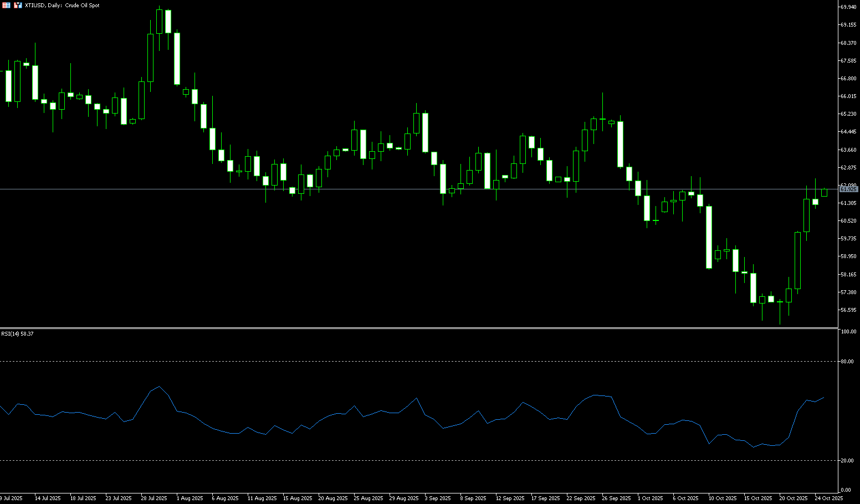Viewport: 860px width, 504px height.
Task: Toggle the one-click trading panel icon
Action: [18, 5]
